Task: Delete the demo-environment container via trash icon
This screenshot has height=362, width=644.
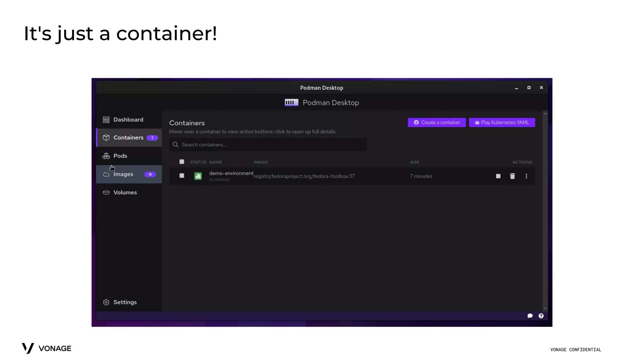Action: click(512, 176)
